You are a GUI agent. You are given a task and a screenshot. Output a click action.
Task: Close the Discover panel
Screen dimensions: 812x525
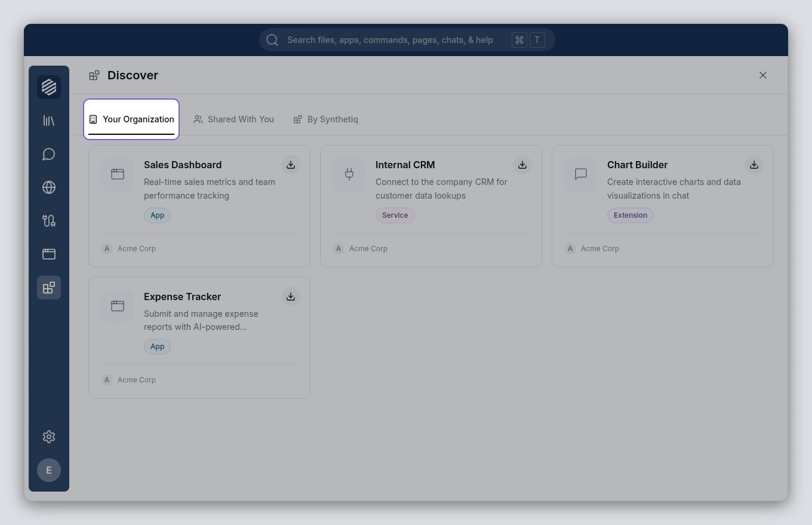tap(763, 75)
